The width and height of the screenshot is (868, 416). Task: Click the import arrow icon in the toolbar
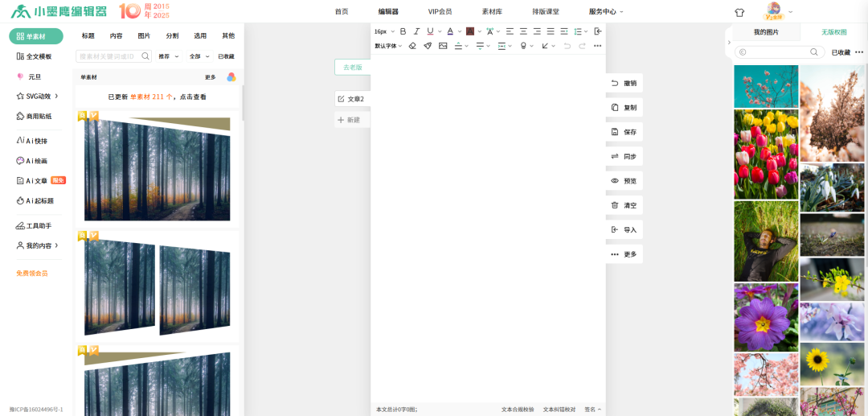[598, 31]
